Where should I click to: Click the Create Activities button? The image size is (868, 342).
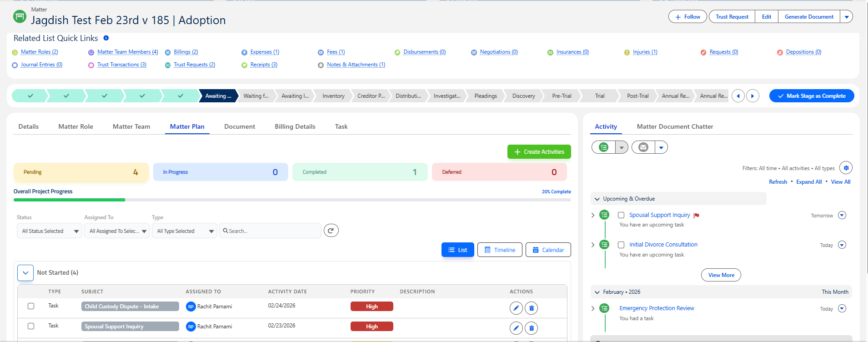539,152
